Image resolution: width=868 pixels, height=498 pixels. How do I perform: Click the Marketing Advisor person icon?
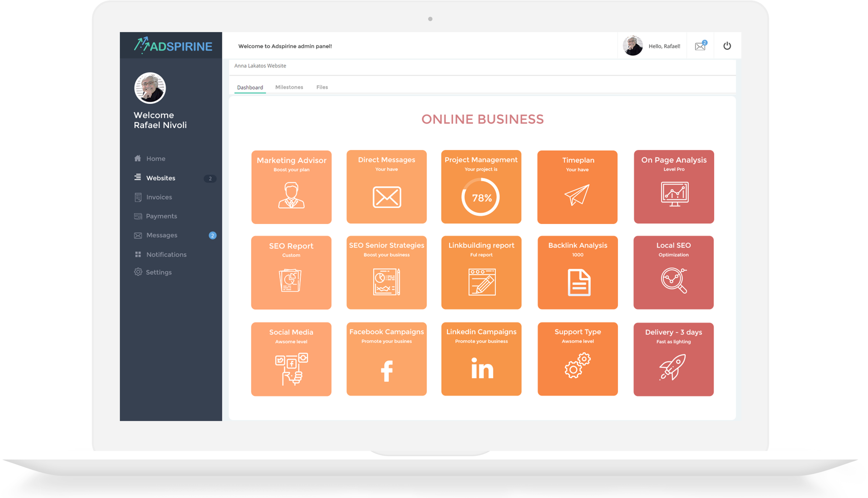291,195
